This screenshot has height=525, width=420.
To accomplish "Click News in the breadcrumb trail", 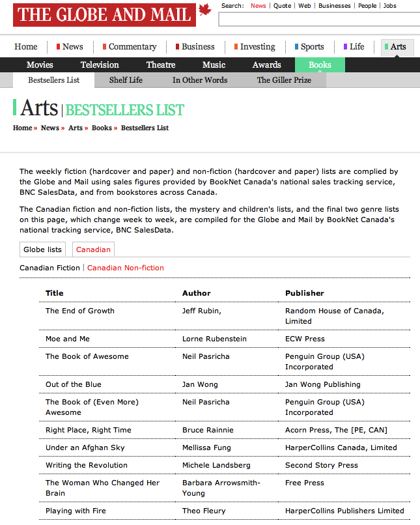I will pos(50,128).
